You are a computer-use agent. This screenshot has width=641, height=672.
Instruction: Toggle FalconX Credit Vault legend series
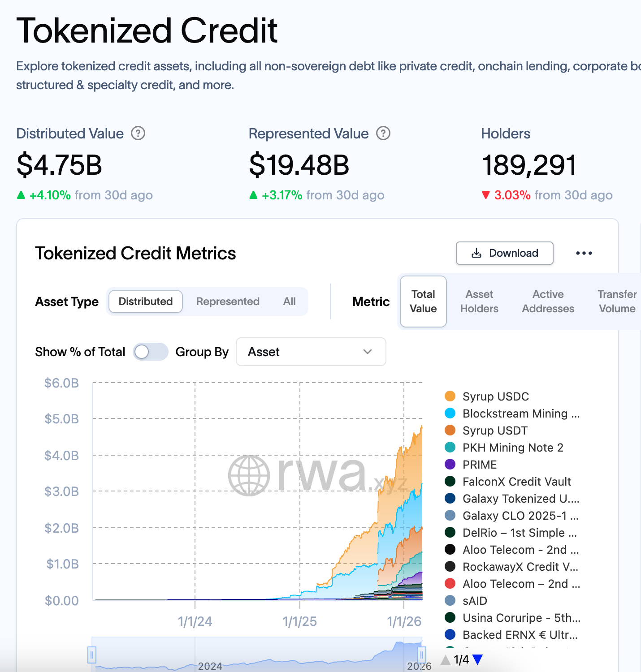click(508, 482)
